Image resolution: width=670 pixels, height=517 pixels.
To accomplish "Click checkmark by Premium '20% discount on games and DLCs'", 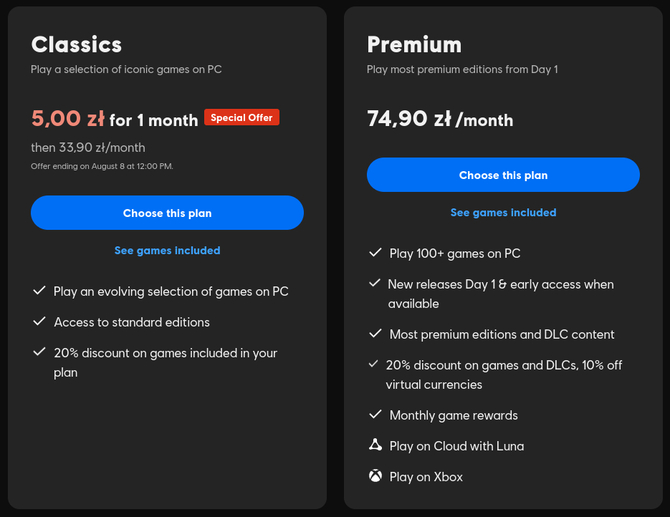I will [375, 365].
